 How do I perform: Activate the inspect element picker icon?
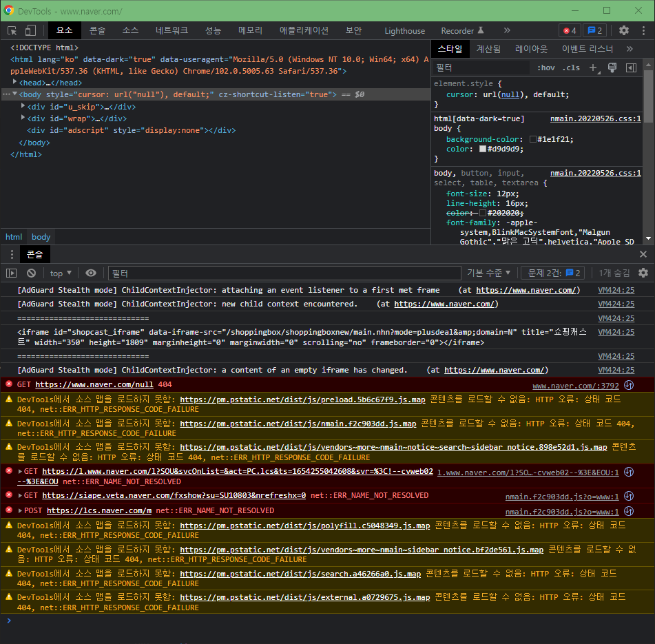pos(12,30)
